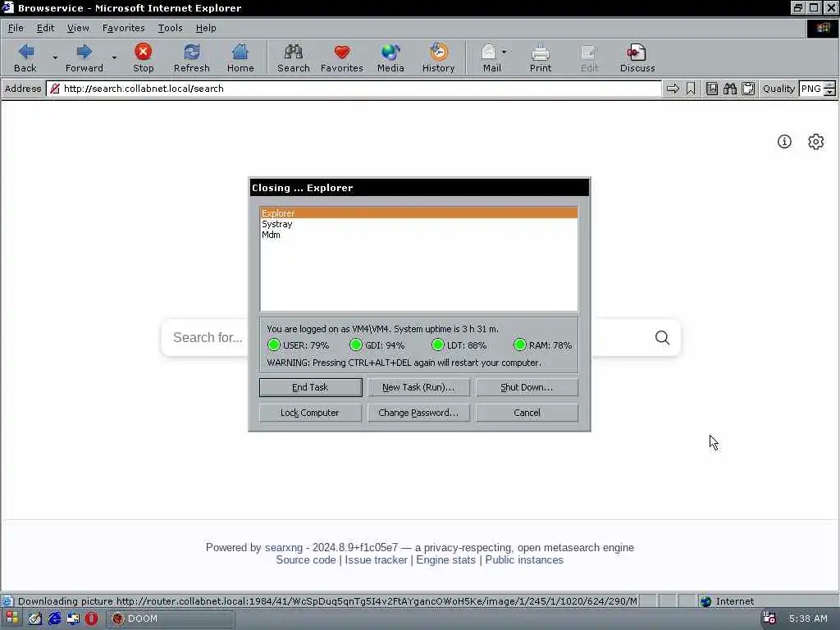
Task: Launch the Opera quick launch icon
Action: click(91, 619)
